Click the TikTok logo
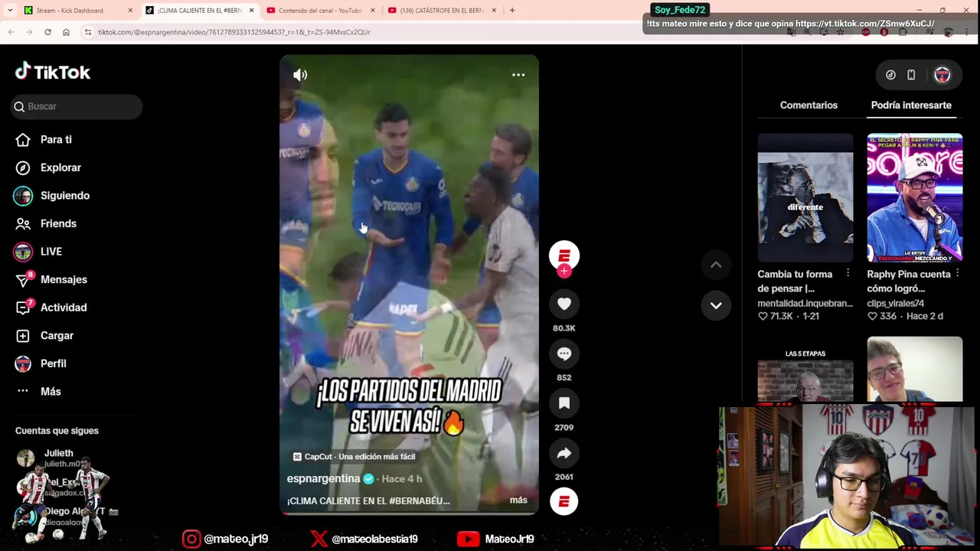This screenshot has height=551, width=980. tap(53, 72)
